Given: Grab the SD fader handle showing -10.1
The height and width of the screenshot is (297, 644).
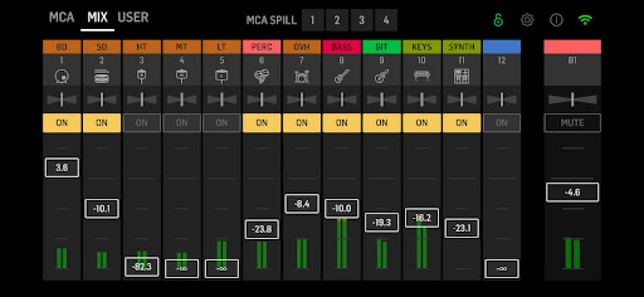Looking at the screenshot, I should point(102,209).
